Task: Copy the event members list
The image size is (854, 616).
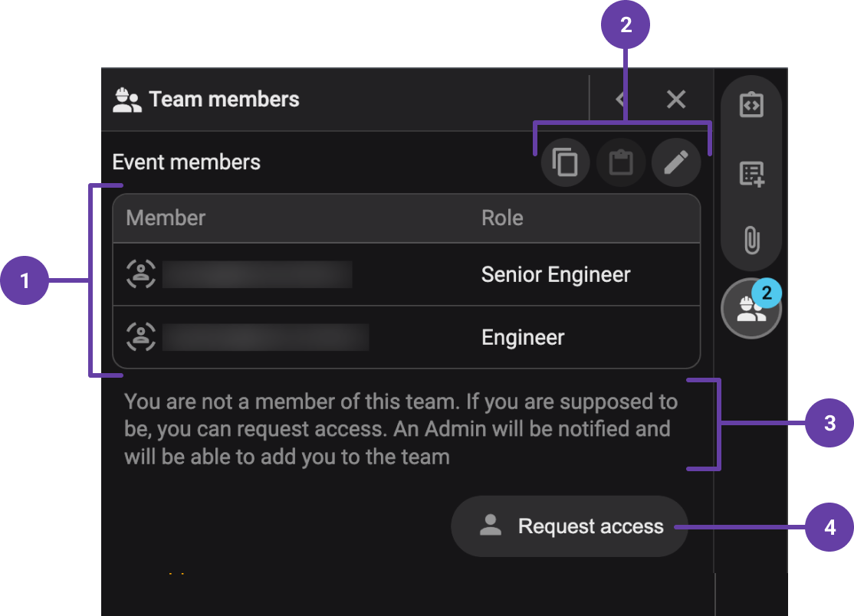Action: tap(565, 162)
